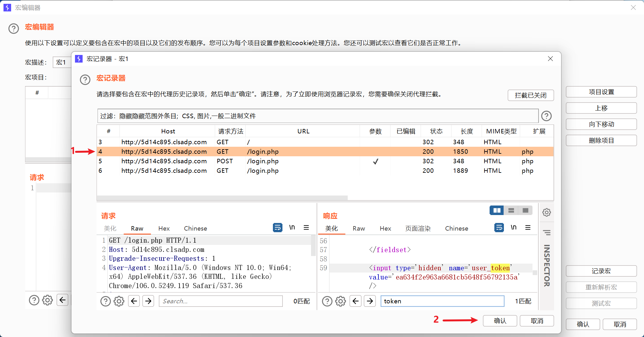Go to next response token match

(370, 301)
